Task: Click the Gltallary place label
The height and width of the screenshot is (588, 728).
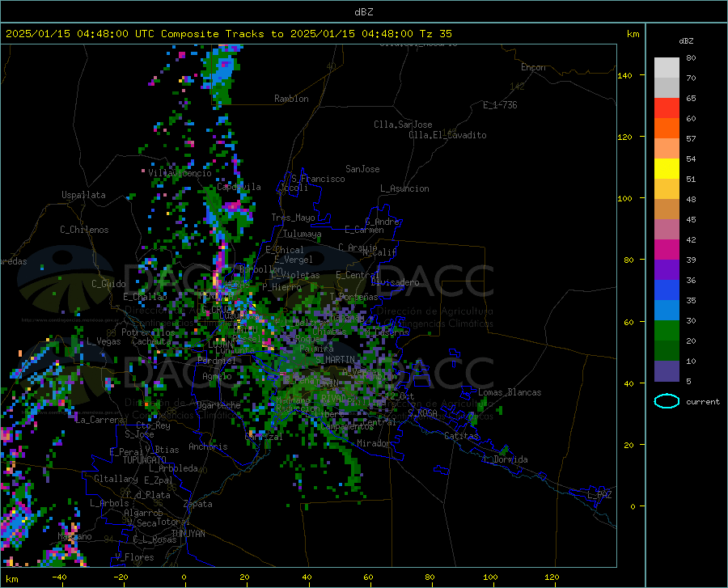Action: pos(116,479)
